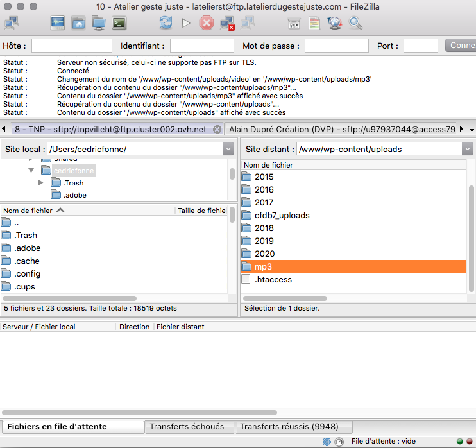This screenshot has width=476, height=448.
Task: Click the red activity indicator light
Action: 470,442
